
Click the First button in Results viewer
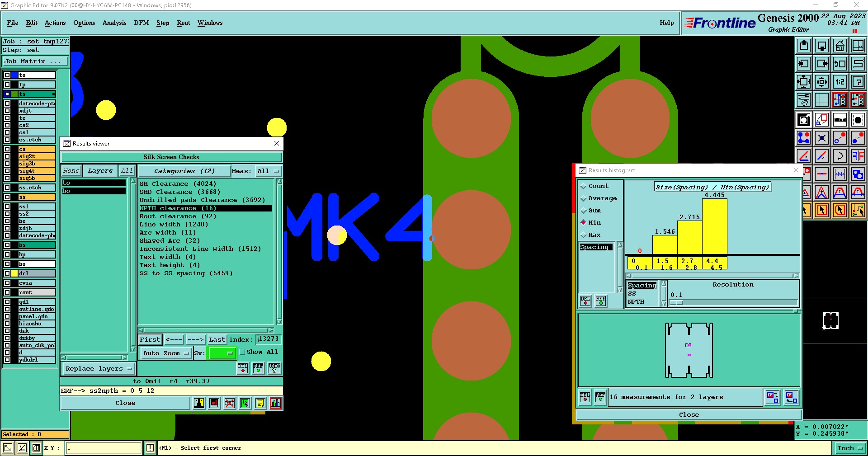tap(150, 339)
